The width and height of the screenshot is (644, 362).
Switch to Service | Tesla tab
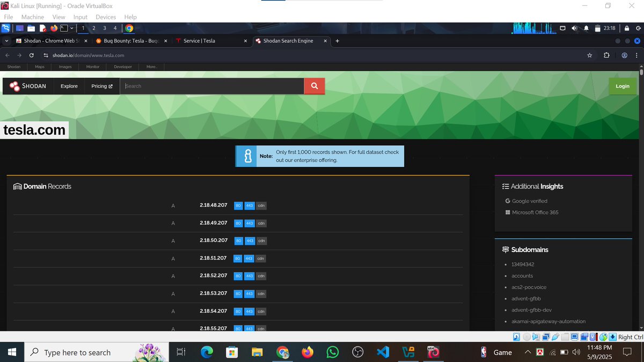(x=210, y=41)
